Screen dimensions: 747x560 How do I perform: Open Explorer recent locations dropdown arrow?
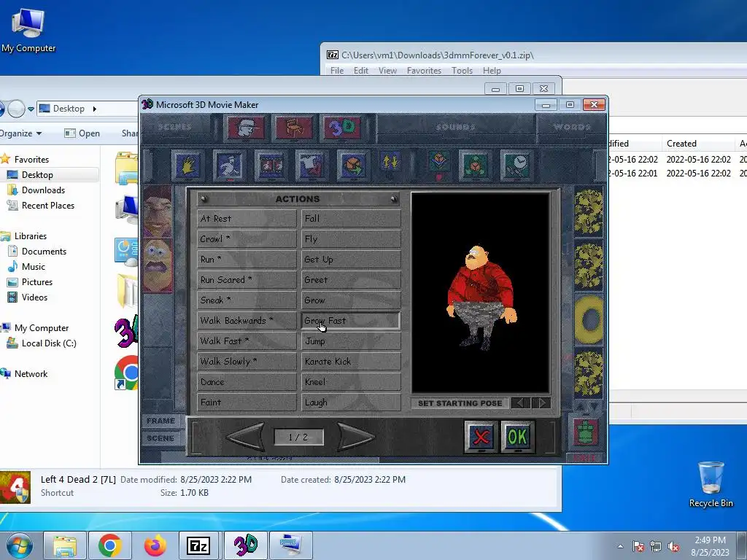tap(31, 109)
